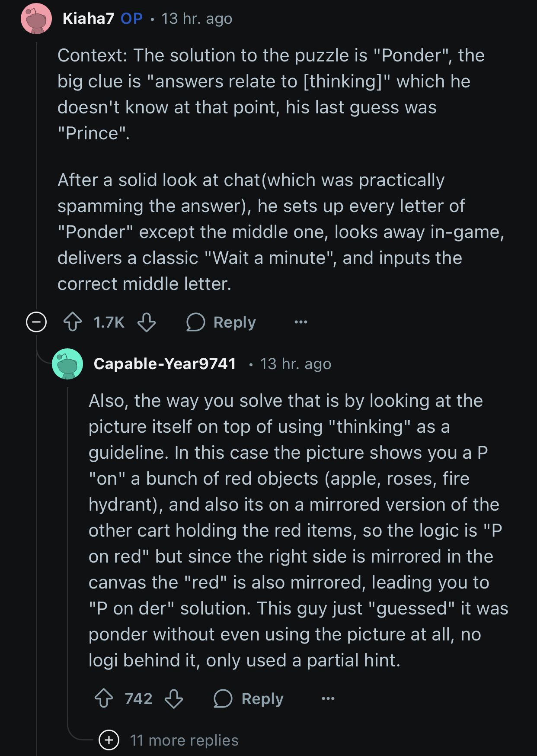This screenshot has width=537, height=756.
Task: Open Kiaha7 username profile link
Action: click(89, 19)
